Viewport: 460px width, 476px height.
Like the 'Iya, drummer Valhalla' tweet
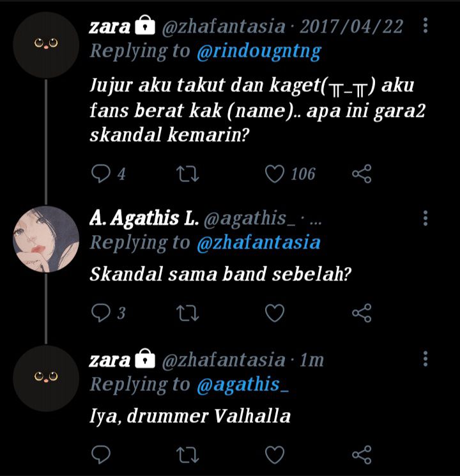tap(275, 455)
